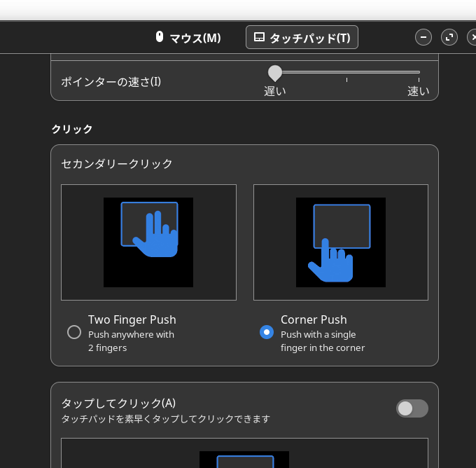
Task: Select the Corner Push radio button
Action: 267,332
